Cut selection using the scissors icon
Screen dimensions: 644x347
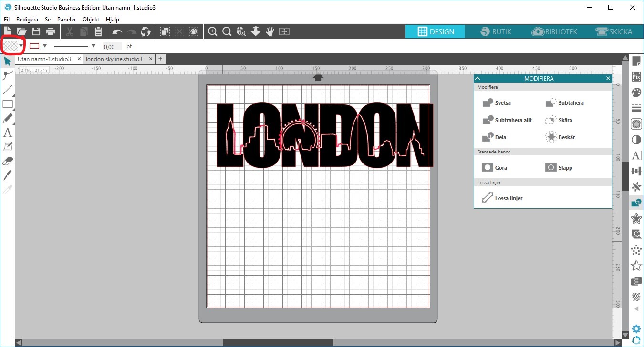(x=68, y=31)
